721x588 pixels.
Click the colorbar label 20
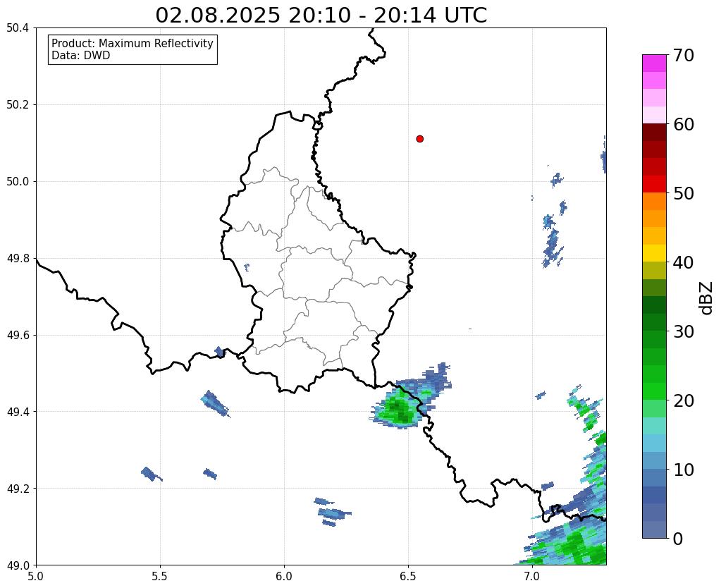pyautogui.click(x=684, y=400)
